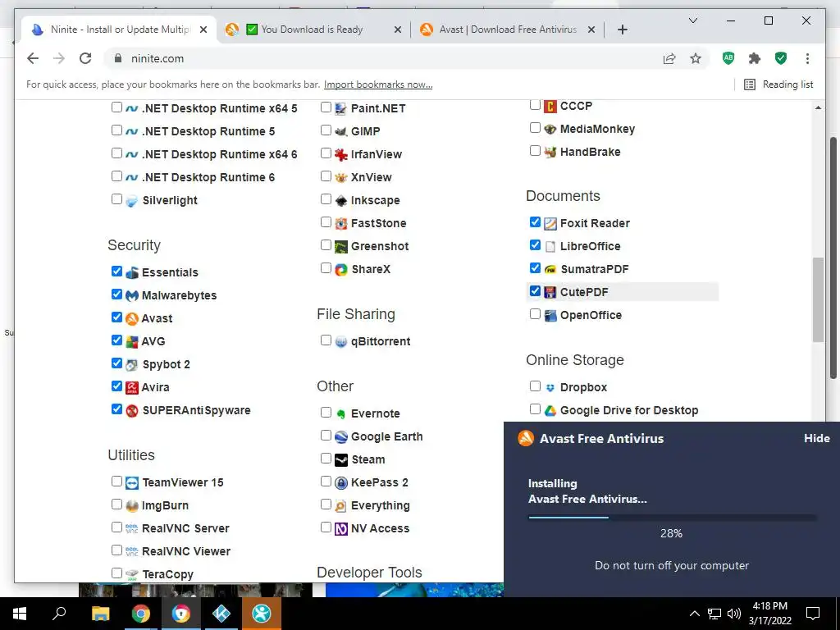Image resolution: width=840 pixels, height=630 pixels.
Task: Click the Spybot 2 icon
Action: pos(132,365)
